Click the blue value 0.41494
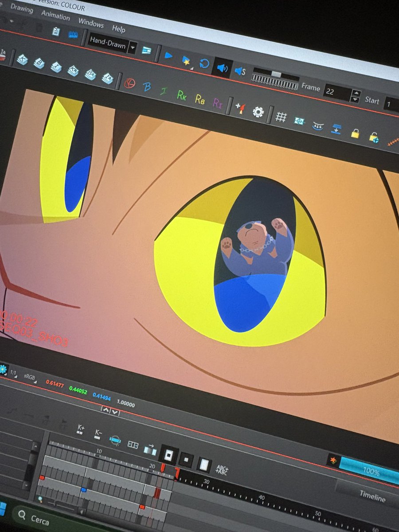Image resolution: width=399 pixels, height=532 pixels. point(102,397)
